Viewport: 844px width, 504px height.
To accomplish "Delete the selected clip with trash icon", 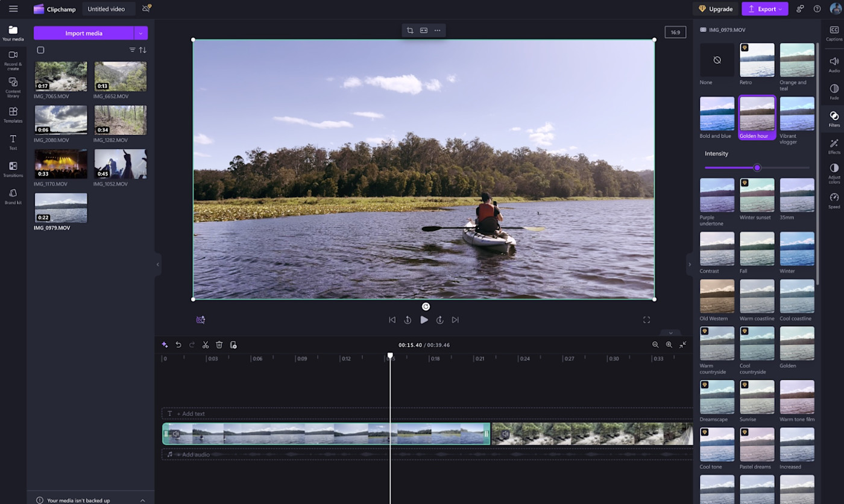I will tap(219, 345).
